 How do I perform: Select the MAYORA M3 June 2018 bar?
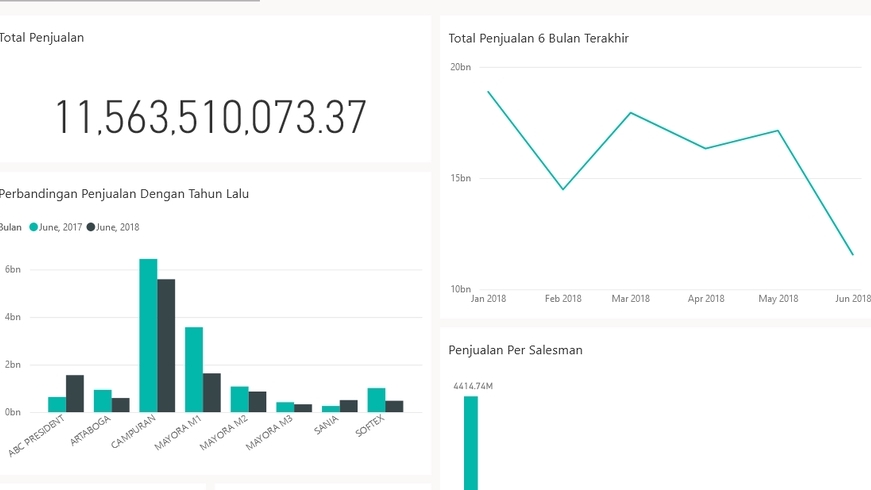click(x=303, y=408)
